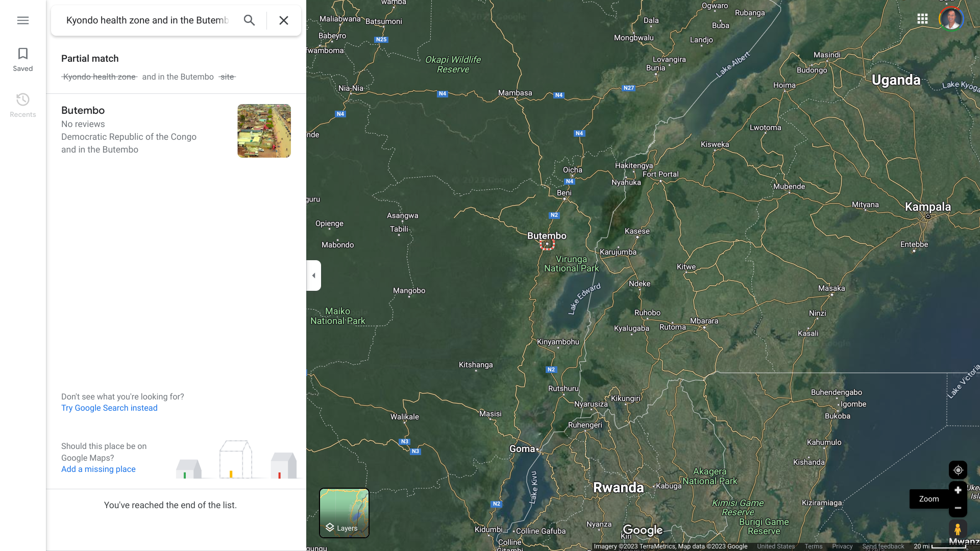This screenshot has height=551, width=980.
Task: Click the Send feedback footer link
Action: [883, 546]
